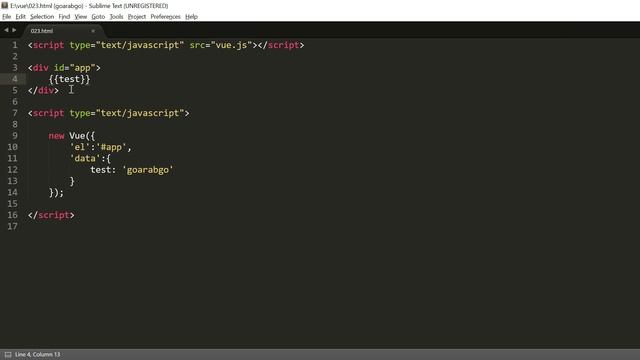This screenshot has height=360, width=640.
Task: Open the Find menu
Action: coord(64,17)
